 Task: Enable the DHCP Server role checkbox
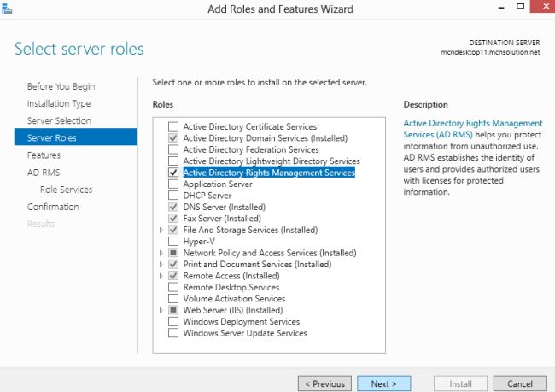click(x=174, y=196)
